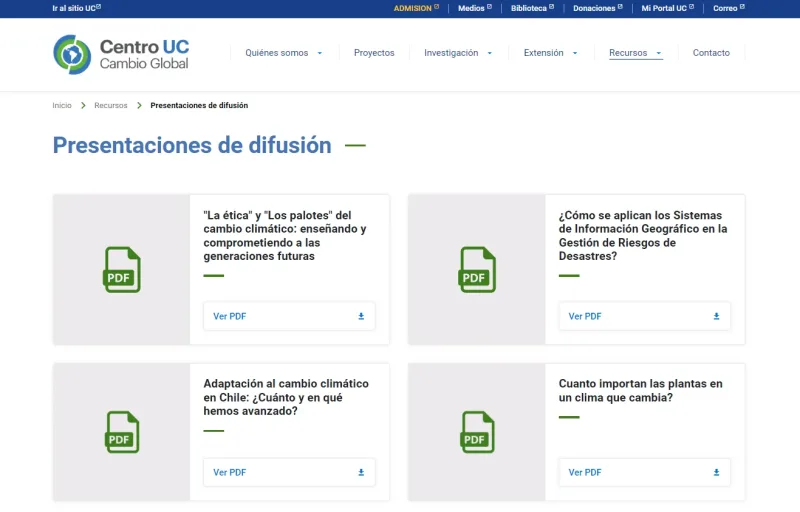Click download arrow in Cuanto importan las plantas card

pyautogui.click(x=716, y=472)
